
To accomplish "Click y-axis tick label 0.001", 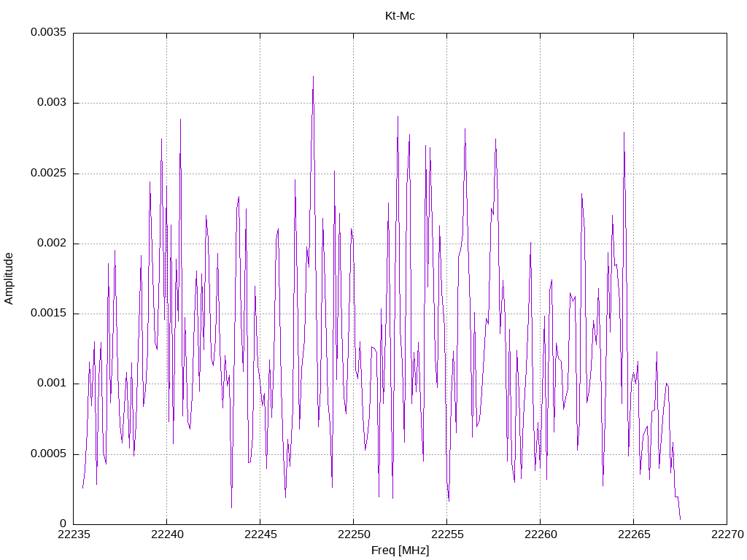I will [52, 384].
